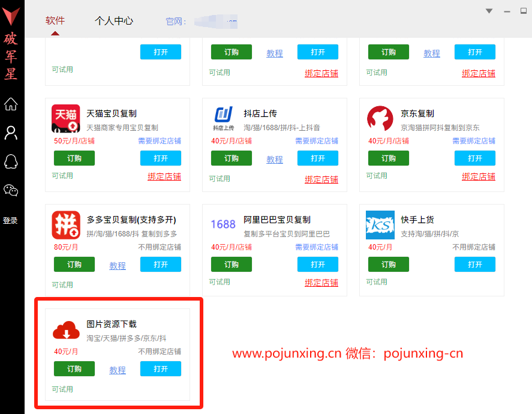This screenshot has height=414, width=532.
Task: Select the 抖店上传 app icon
Action: (223, 118)
